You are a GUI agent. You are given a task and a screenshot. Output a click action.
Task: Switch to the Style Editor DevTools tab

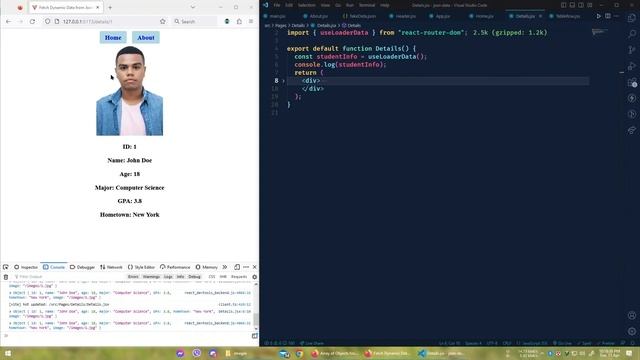click(141, 267)
